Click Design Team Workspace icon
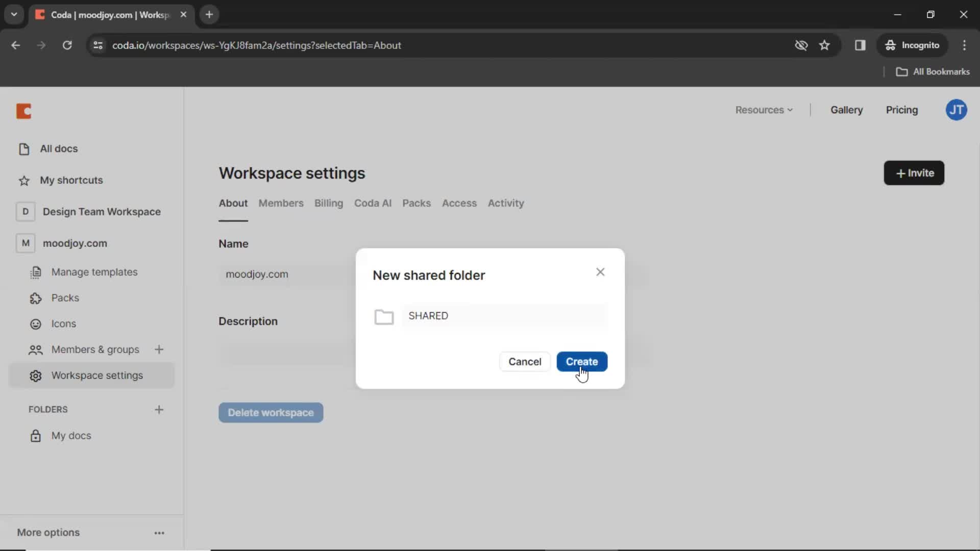The height and width of the screenshot is (551, 980). (25, 212)
